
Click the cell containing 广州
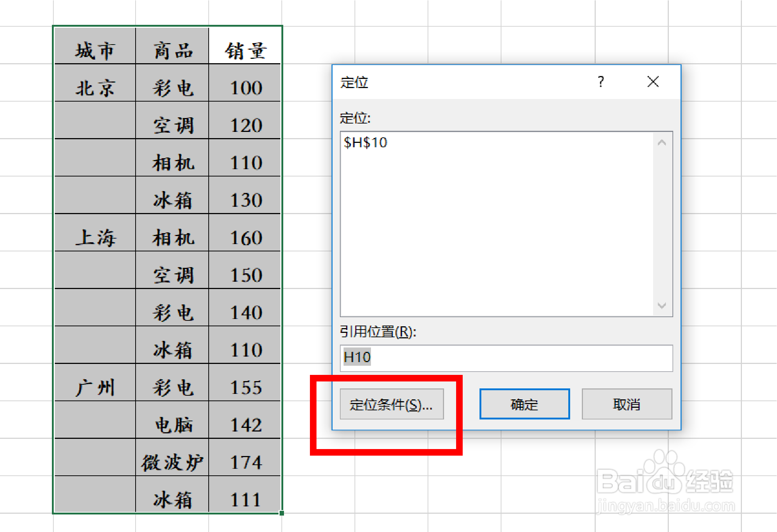95,387
